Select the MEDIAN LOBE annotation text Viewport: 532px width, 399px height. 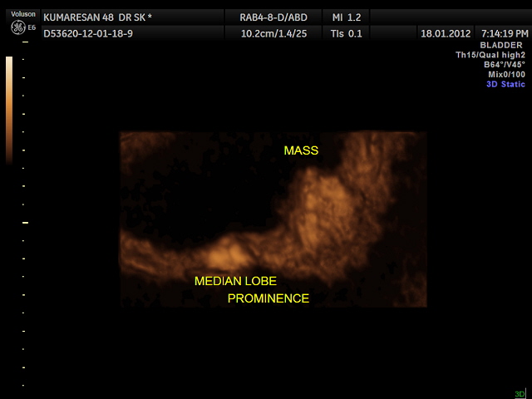click(x=235, y=281)
